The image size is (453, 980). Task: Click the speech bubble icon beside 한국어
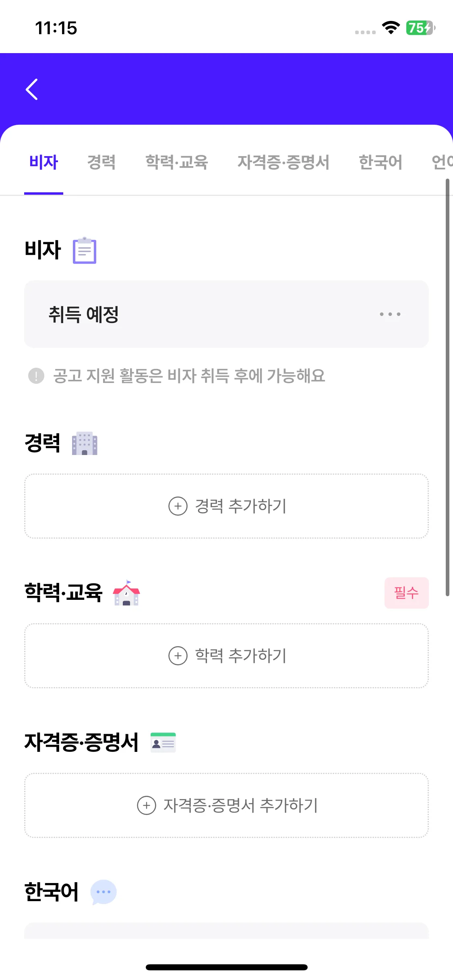click(103, 892)
